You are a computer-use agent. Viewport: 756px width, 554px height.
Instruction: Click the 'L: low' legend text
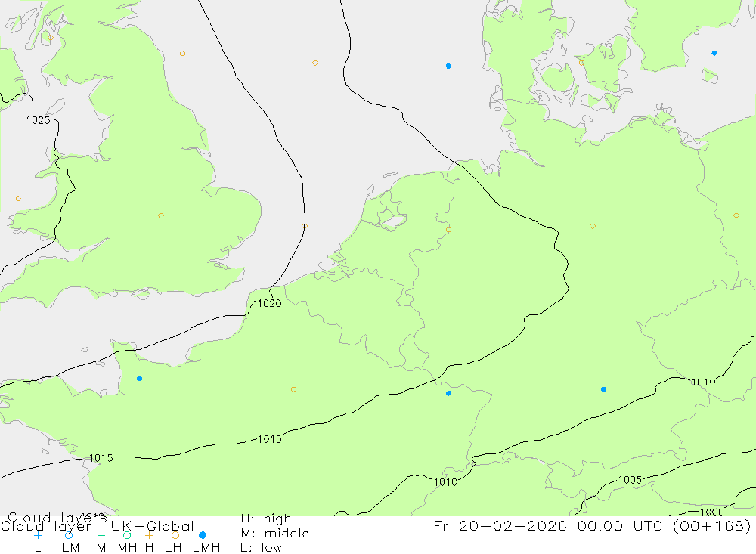coord(262,548)
